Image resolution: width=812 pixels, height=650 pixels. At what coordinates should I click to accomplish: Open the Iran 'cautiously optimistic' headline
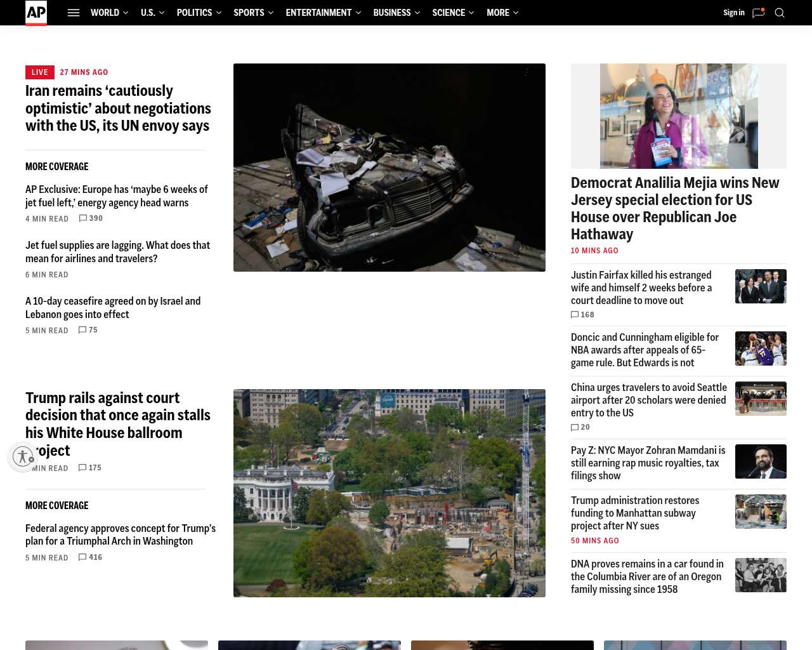118,109
